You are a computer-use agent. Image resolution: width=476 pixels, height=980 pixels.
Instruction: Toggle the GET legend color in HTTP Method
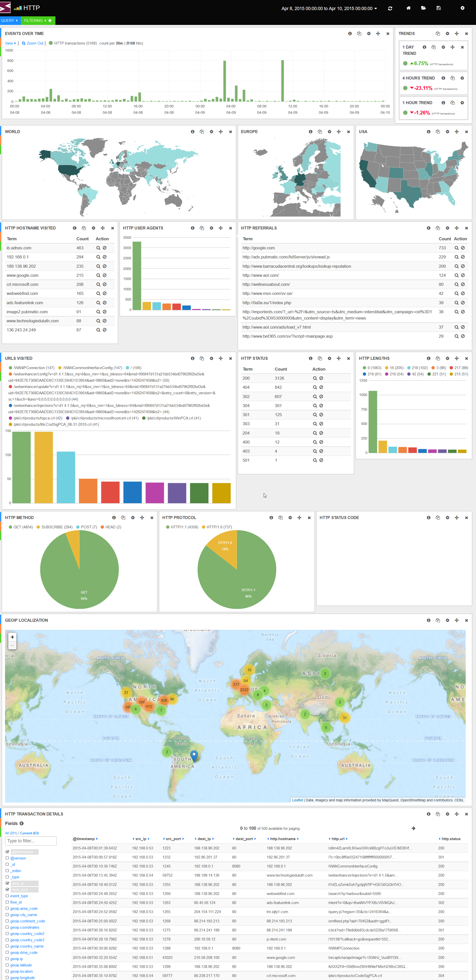10,527
